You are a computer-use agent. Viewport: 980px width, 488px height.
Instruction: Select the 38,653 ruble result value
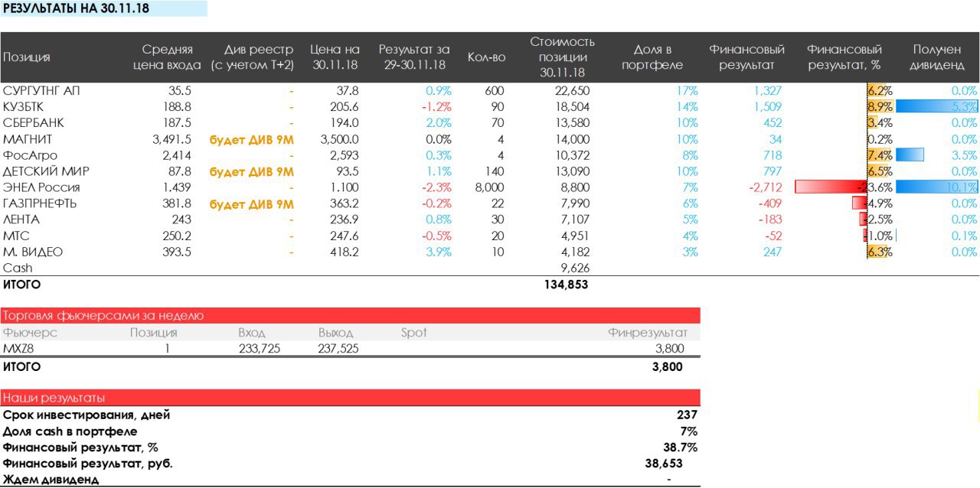pyautogui.click(x=663, y=464)
